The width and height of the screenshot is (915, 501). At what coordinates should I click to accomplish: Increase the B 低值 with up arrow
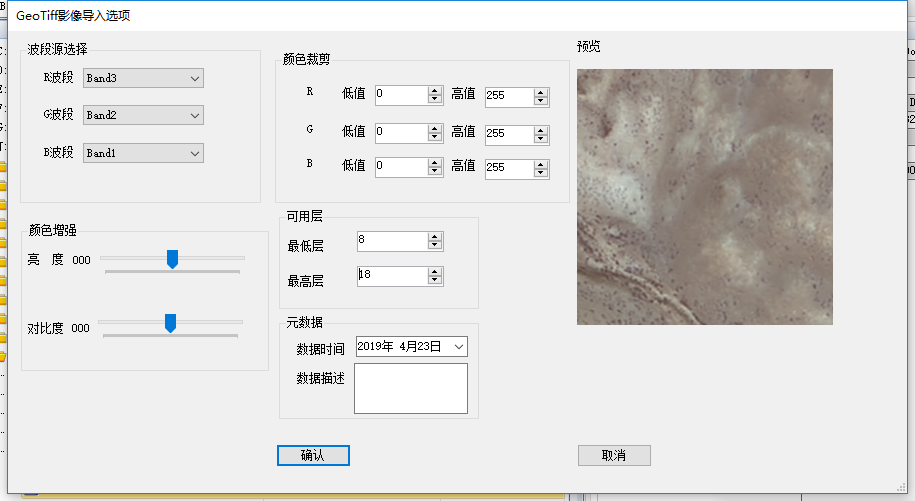[435, 163]
